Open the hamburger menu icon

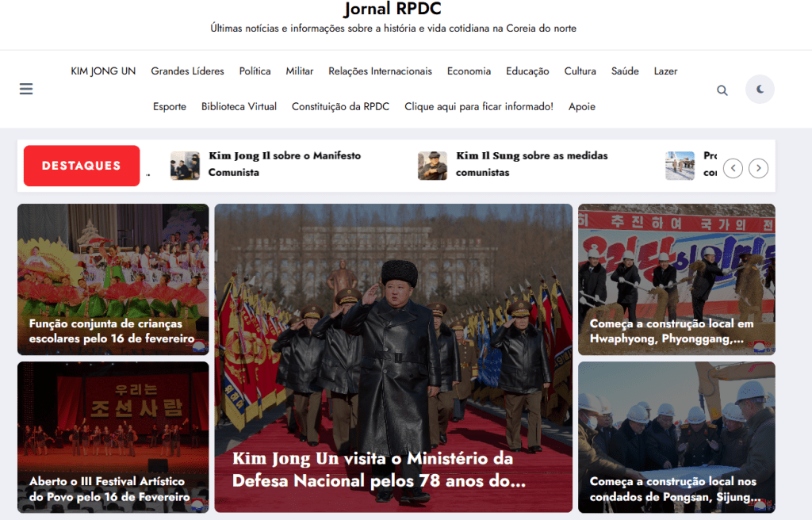26,89
